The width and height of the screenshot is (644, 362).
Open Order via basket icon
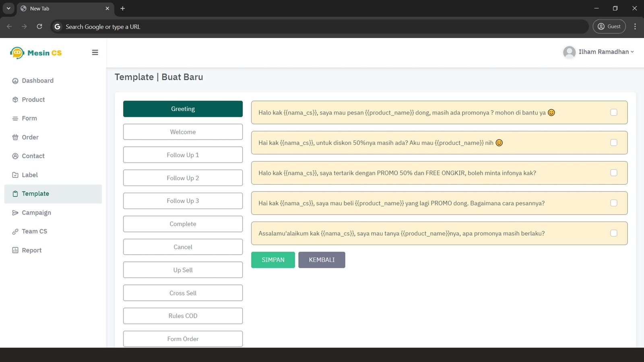[x=15, y=137]
